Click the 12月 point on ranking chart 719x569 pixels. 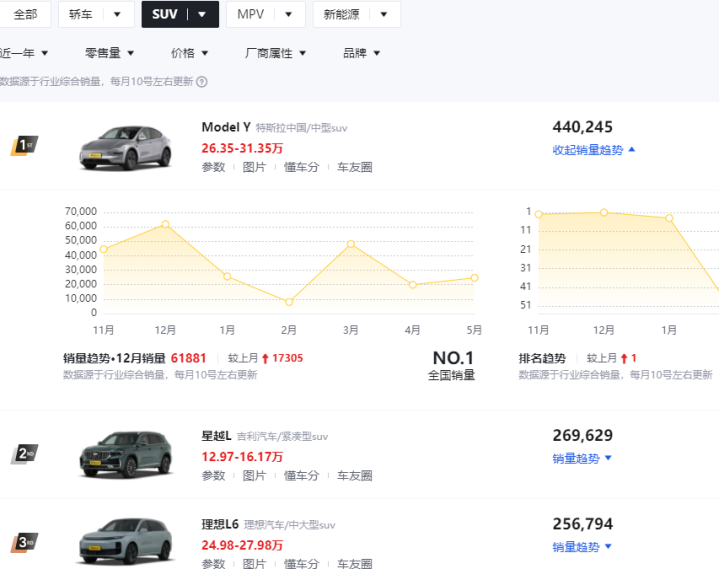pyautogui.click(x=604, y=212)
